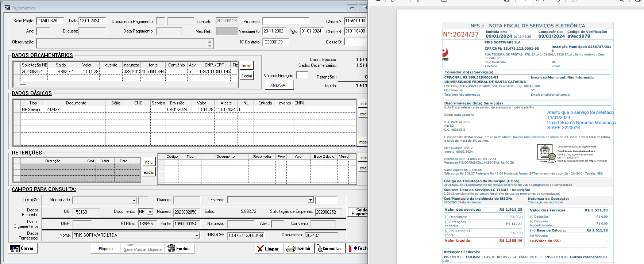Click the PTRES field 169855
Image resolution: width=644 pixels, height=264 pixels.
coord(148,224)
